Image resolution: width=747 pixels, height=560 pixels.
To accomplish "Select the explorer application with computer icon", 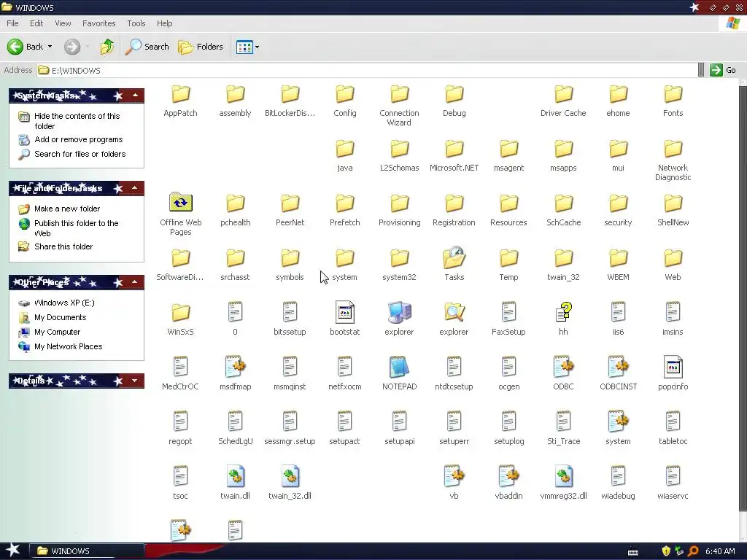I will pyautogui.click(x=399, y=312).
